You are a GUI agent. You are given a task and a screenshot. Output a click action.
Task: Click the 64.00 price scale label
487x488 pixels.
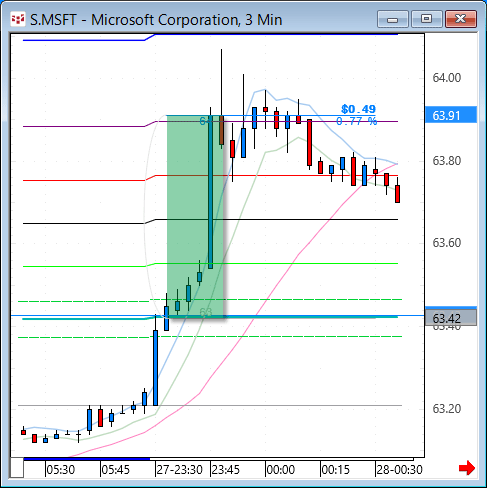(446, 78)
